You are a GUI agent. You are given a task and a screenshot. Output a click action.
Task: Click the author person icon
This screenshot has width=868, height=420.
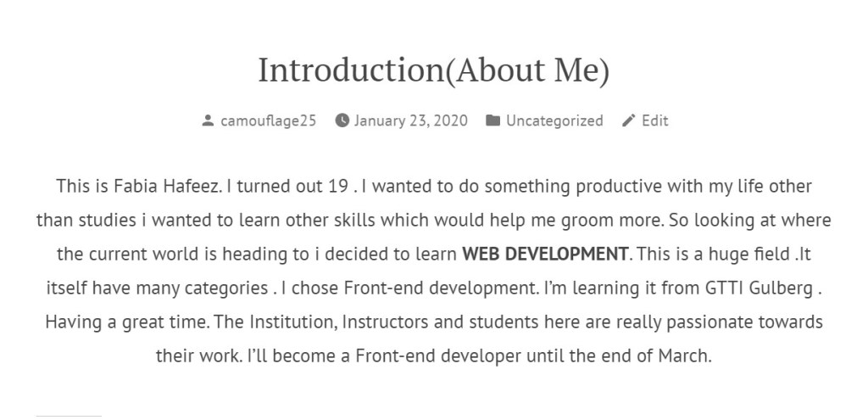[x=208, y=120]
